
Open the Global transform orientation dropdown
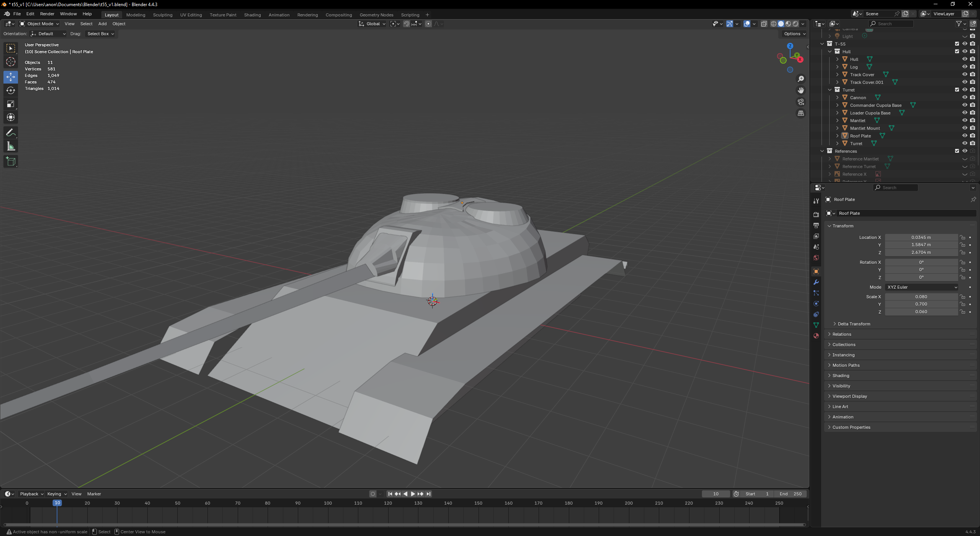(372, 24)
